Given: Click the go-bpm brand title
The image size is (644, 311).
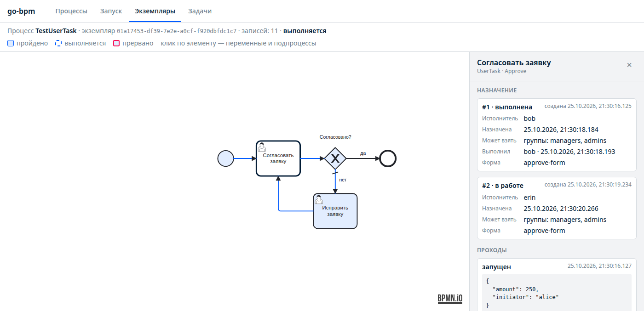Looking at the screenshot, I should pyautogui.click(x=21, y=11).
